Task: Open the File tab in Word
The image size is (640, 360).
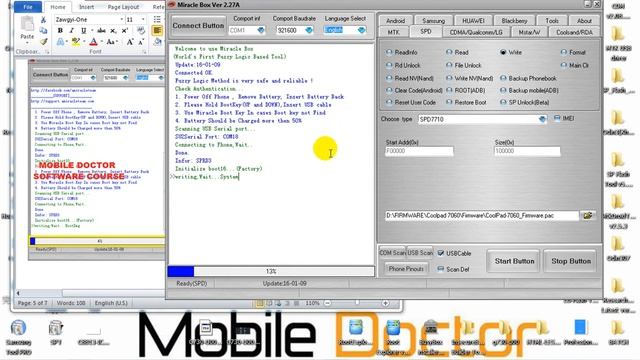Action: pos(28,7)
